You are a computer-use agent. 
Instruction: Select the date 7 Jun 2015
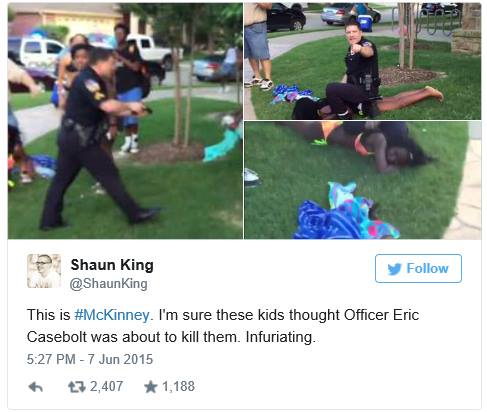(x=120, y=359)
